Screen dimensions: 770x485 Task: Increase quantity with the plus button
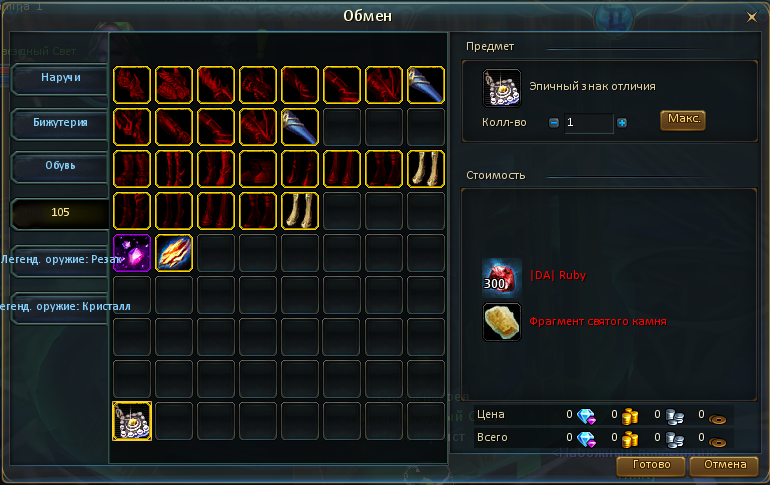pos(622,123)
